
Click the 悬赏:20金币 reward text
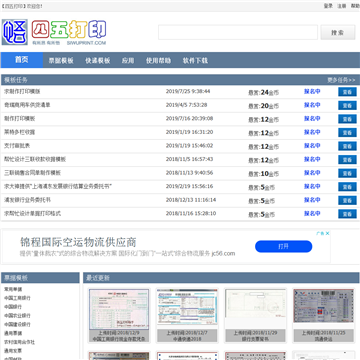[x=263, y=106]
